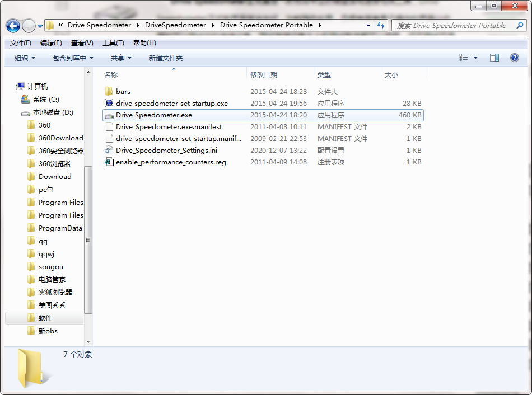Open 共享 toolbar dropdown
The width and height of the screenshot is (532, 395).
coord(121,58)
